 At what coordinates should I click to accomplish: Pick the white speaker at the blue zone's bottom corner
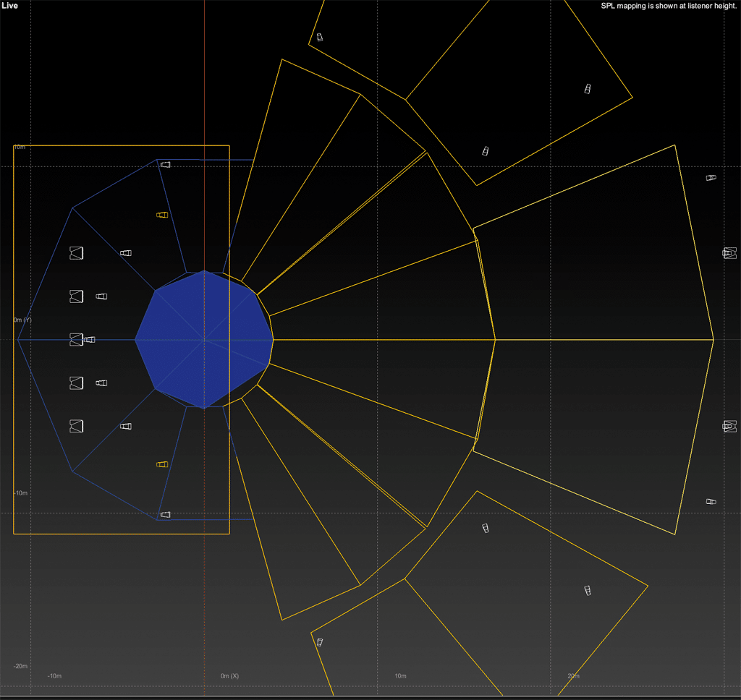(165, 514)
